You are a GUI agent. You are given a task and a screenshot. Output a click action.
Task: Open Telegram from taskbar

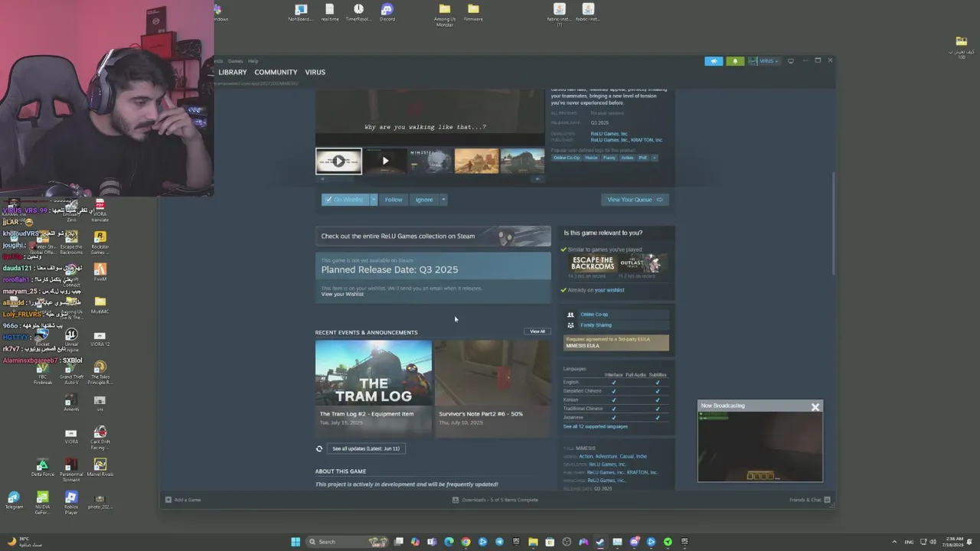[499, 542]
